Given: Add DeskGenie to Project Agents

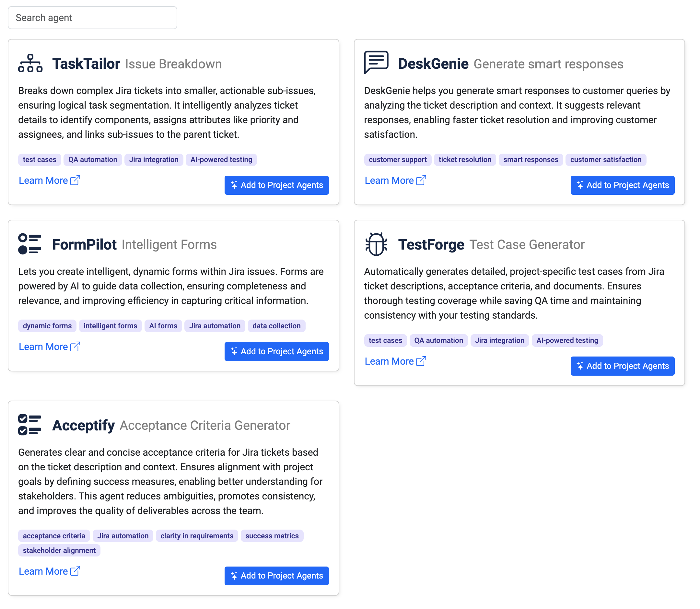Looking at the screenshot, I should pyautogui.click(x=622, y=185).
